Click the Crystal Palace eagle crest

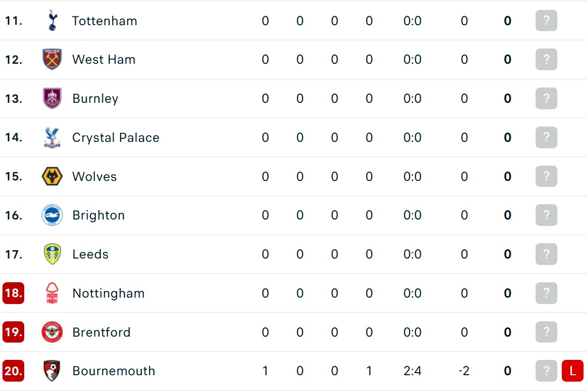pyautogui.click(x=52, y=137)
